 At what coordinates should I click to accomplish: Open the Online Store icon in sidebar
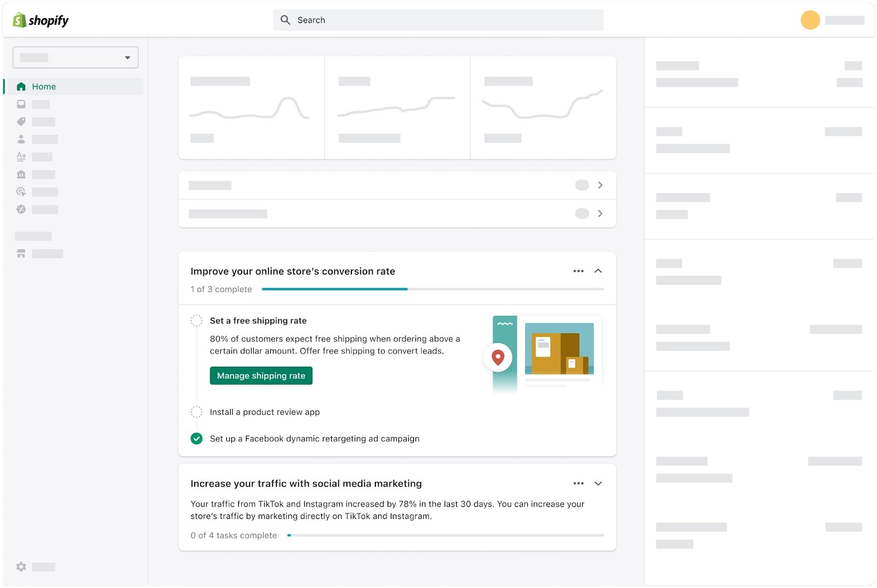click(21, 254)
